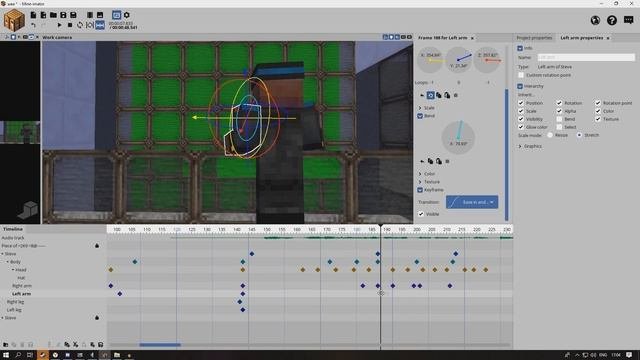Collapse the Body tree item
This screenshot has width=640, height=360.
[x=8, y=262]
